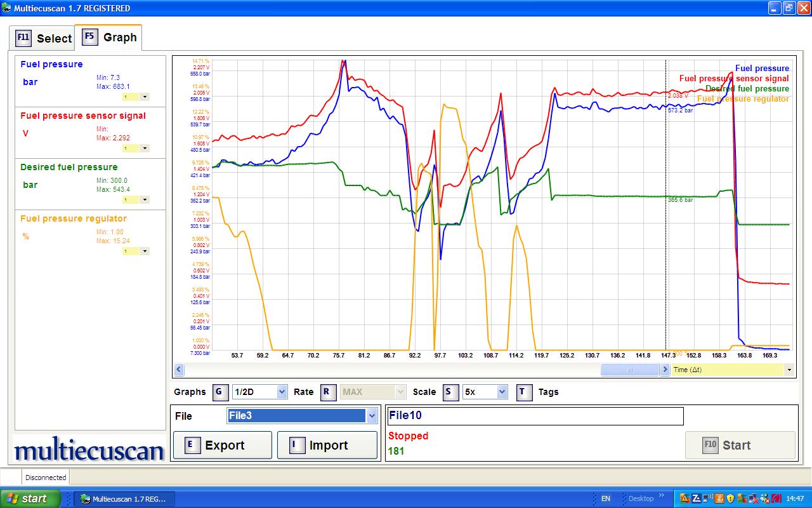
Task: Click the yellow security shield tray icon
Action: click(730, 498)
